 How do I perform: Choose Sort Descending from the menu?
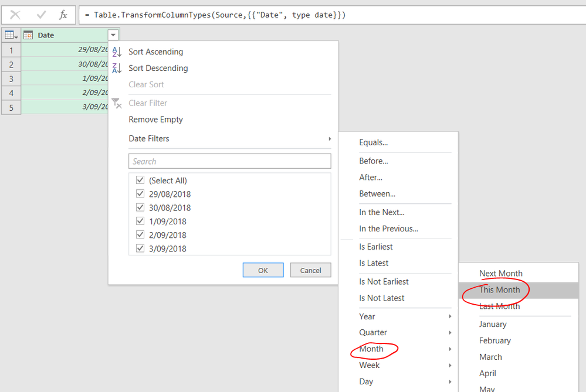click(x=158, y=69)
